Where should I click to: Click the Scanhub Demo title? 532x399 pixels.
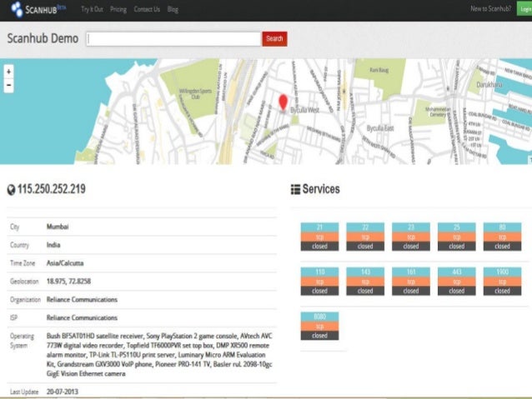pos(43,38)
